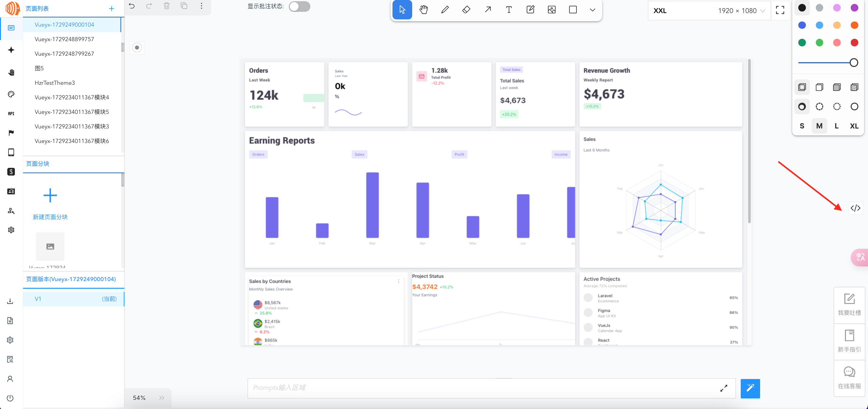Select the dashed stroke style option
Screen dimensions: 868x409
tap(819, 107)
